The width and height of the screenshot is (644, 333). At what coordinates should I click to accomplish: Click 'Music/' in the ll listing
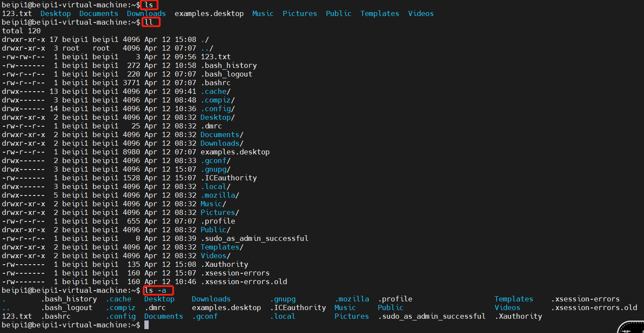coord(214,204)
